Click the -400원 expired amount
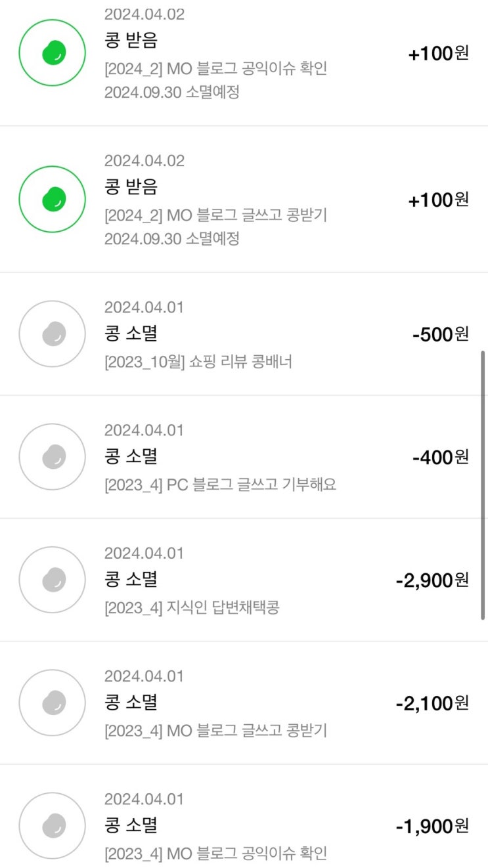The image size is (488, 868). coord(440,457)
